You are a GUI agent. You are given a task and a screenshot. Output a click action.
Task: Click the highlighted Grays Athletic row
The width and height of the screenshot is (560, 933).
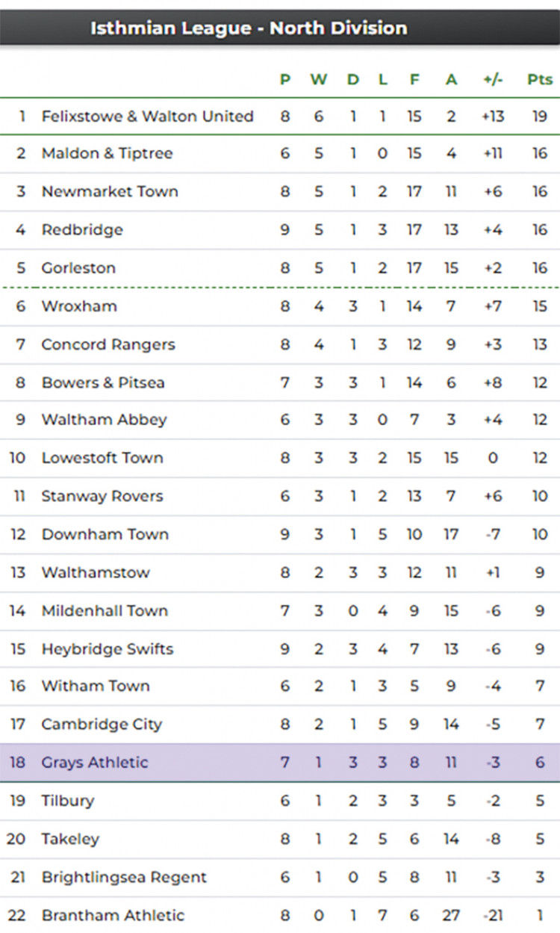point(280,763)
